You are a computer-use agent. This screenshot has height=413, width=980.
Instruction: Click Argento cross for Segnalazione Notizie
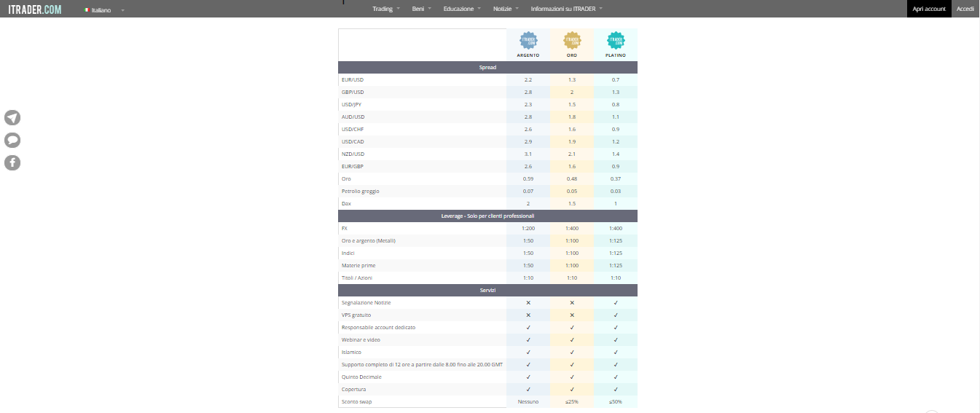pos(528,302)
